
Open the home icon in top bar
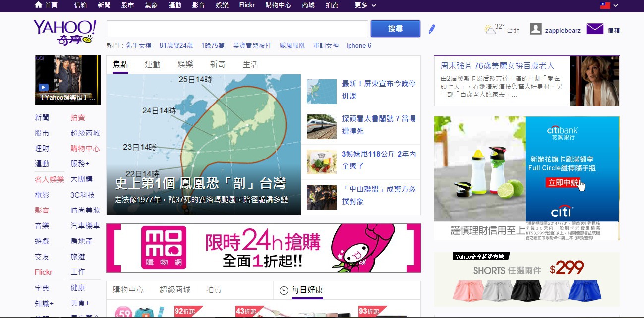[39, 5]
